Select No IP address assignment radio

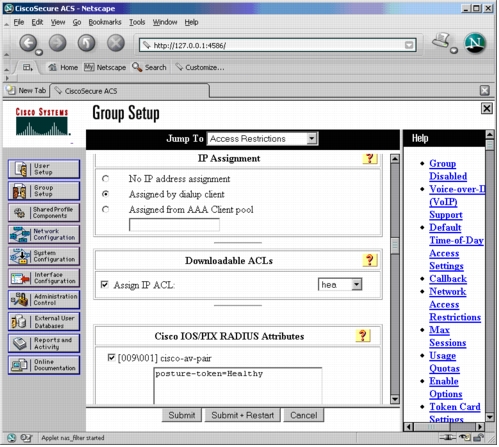[106, 179]
